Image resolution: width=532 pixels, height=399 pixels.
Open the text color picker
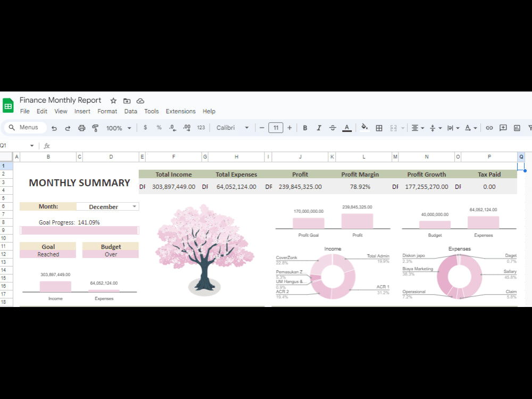click(x=347, y=128)
